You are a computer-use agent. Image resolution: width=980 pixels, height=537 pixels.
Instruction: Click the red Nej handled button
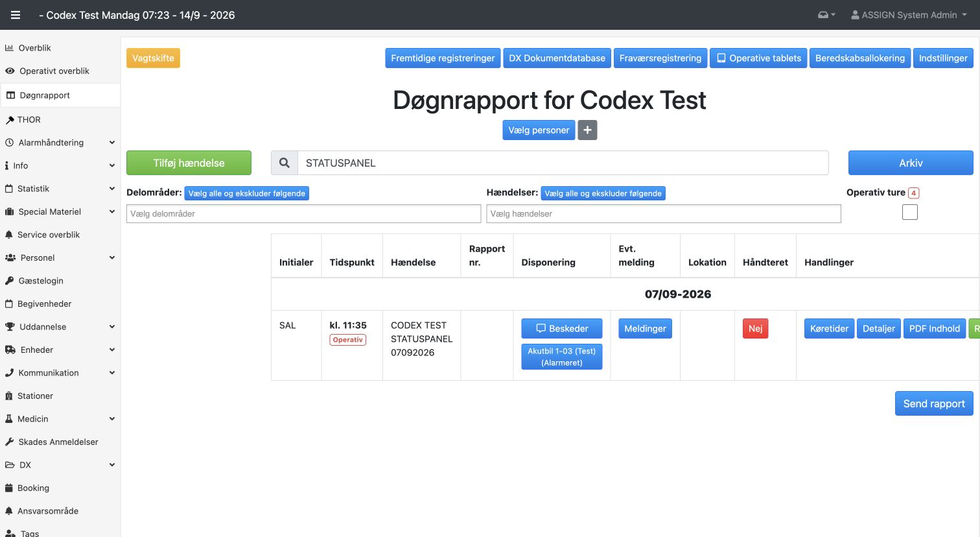click(755, 328)
